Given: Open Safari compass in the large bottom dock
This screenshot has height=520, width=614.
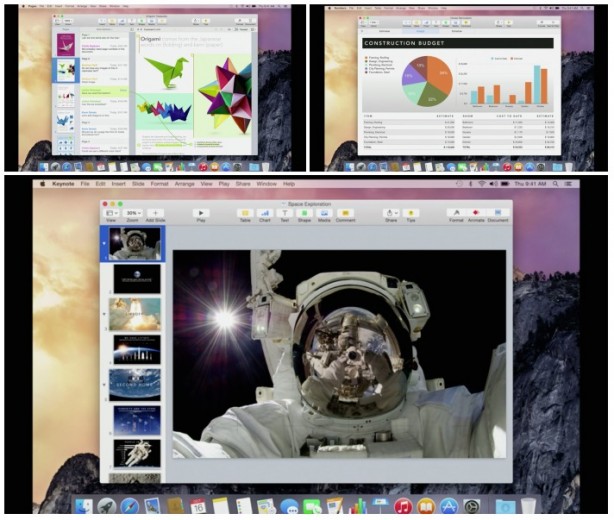Looking at the screenshot, I should (x=129, y=506).
